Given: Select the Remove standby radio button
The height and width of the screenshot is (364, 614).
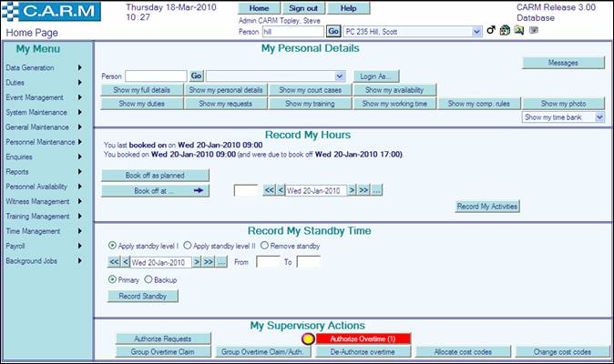Looking at the screenshot, I should pyautogui.click(x=265, y=246).
